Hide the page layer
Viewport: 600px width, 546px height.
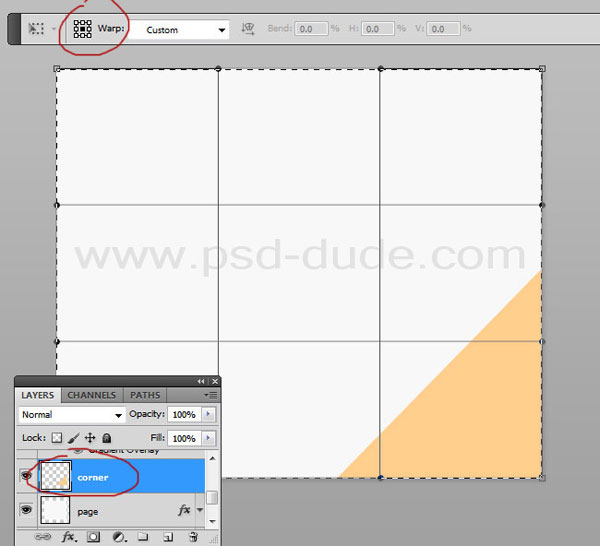tap(26, 510)
